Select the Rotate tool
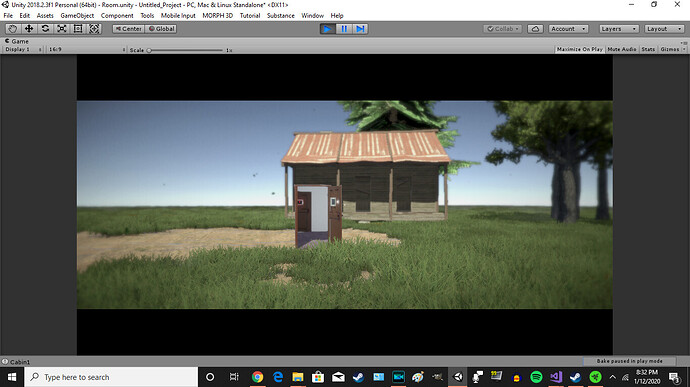 pos(45,29)
